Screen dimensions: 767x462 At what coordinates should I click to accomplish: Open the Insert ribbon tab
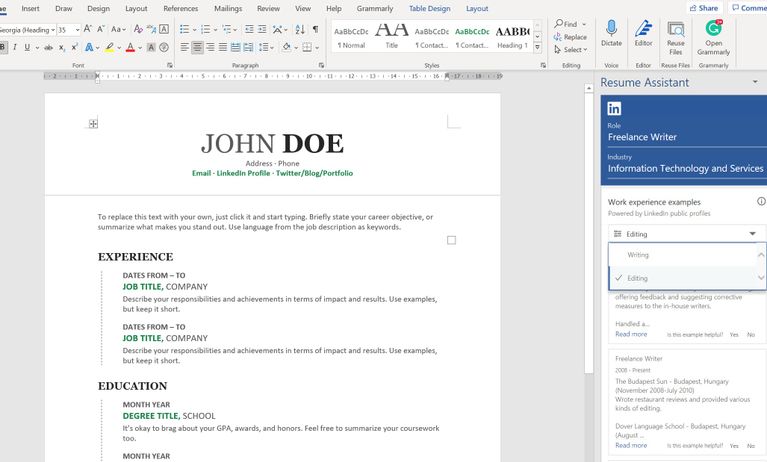tap(30, 8)
